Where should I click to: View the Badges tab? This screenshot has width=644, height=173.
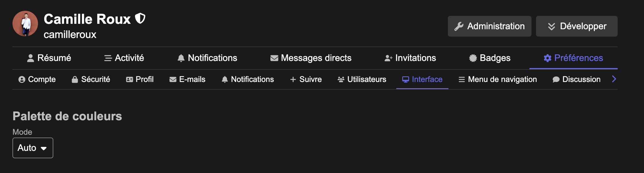pos(490,58)
